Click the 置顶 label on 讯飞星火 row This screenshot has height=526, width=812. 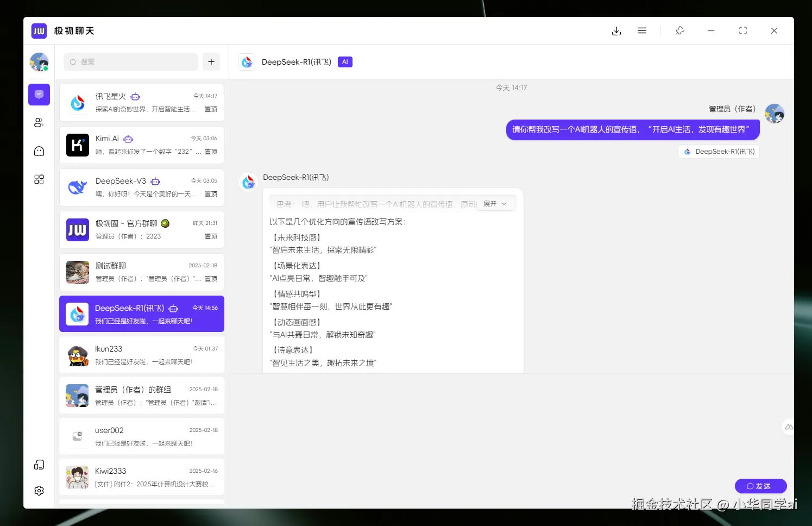[x=211, y=109]
